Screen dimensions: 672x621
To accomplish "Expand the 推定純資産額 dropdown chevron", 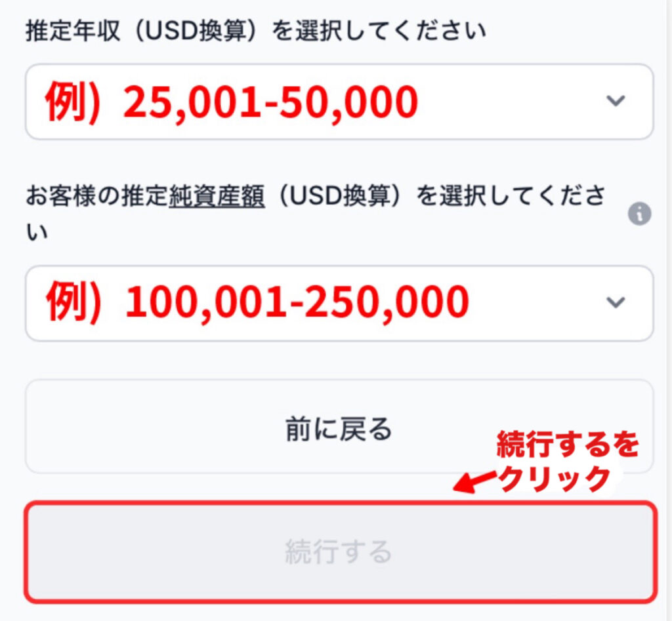I will click(615, 302).
